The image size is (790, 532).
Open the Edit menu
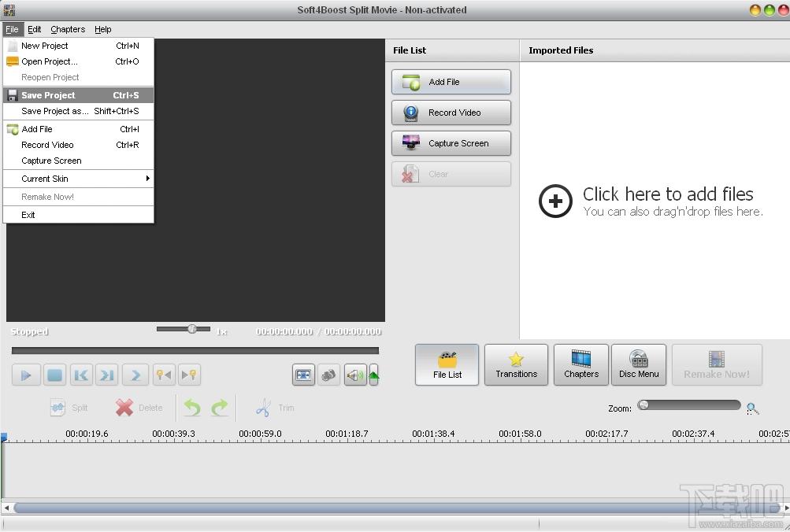(34, 29)
